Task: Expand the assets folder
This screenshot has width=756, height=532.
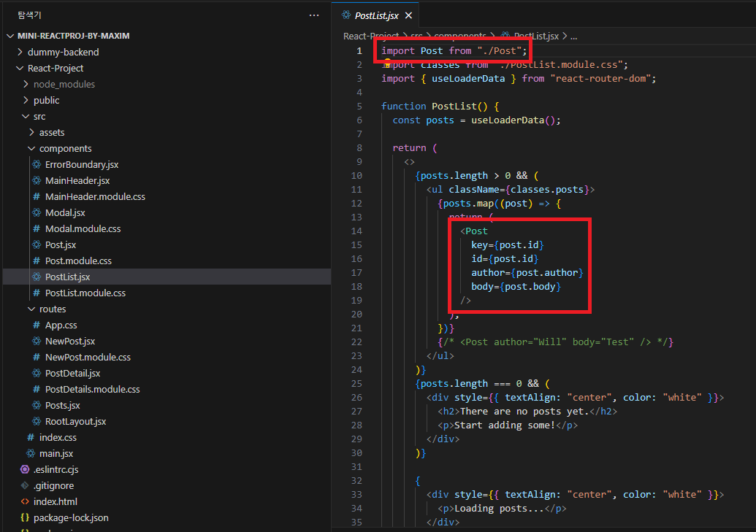Action: 31,132
